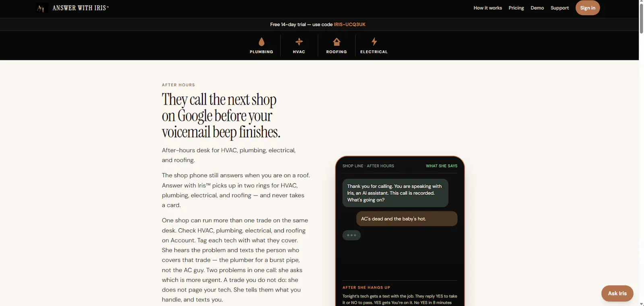Viewport: 644px width, 306px height.
Task: Click the IRIS-UCQ3UK promo code
Action: coord(349,25)
